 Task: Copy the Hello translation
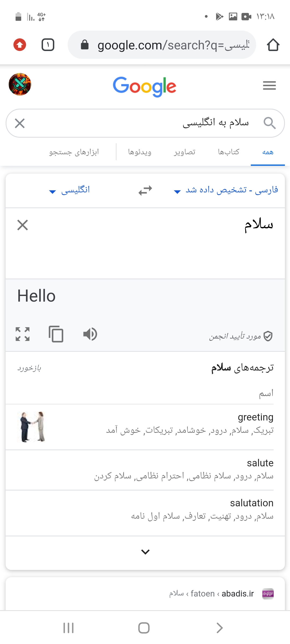[x=56, y=334]
